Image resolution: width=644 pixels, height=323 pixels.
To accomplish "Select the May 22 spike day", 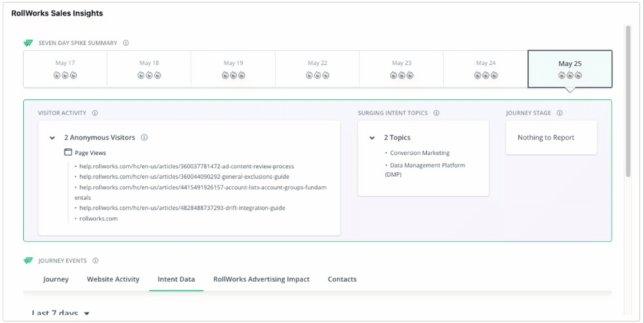I will point(317,69).
